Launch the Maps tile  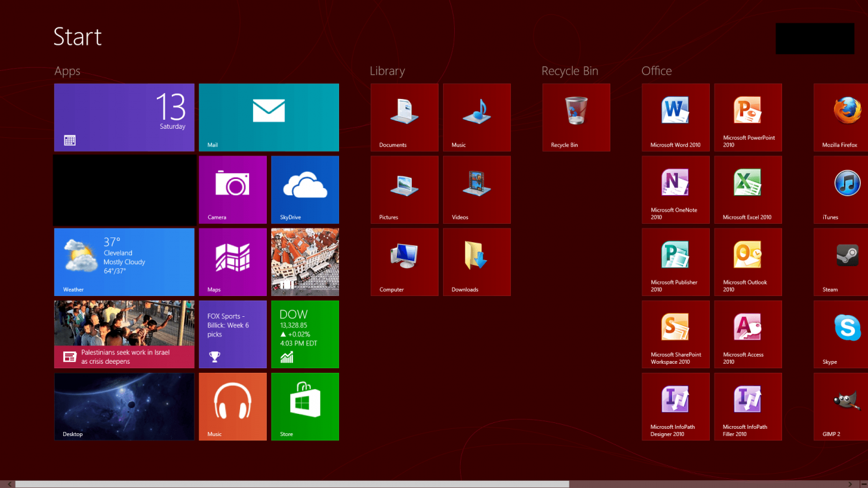[232, 262]
